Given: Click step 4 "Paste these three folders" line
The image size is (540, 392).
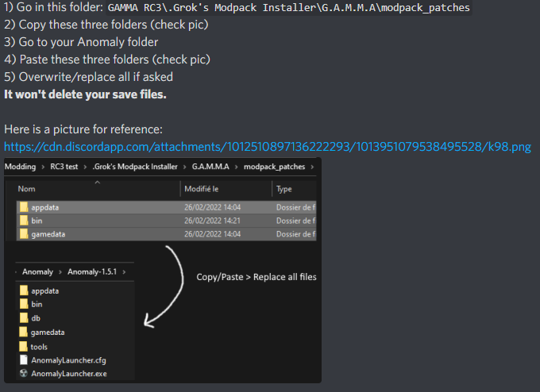Looking at the screenshot, I should pyautogui.click(x=107, y=60).
